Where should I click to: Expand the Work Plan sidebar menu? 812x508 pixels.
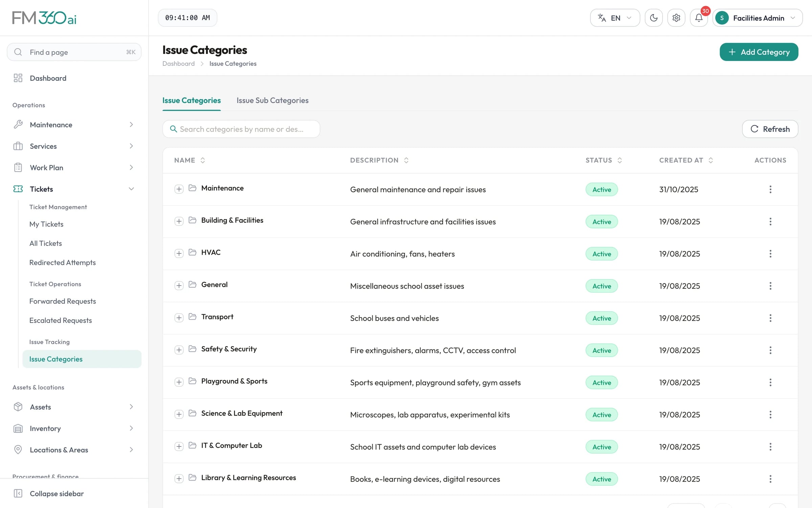74,168
